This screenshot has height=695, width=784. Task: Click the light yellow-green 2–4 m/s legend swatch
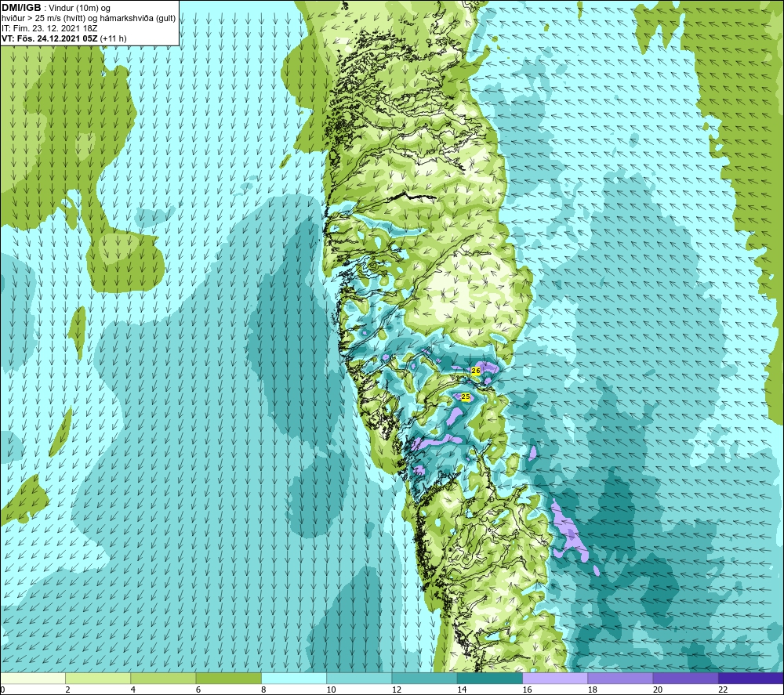98,679
